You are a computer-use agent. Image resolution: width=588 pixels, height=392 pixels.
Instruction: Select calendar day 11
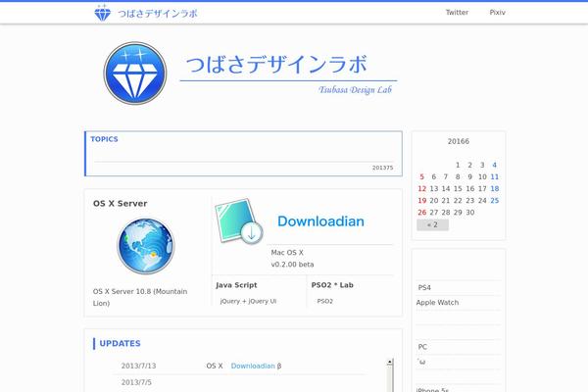point(494,176)
